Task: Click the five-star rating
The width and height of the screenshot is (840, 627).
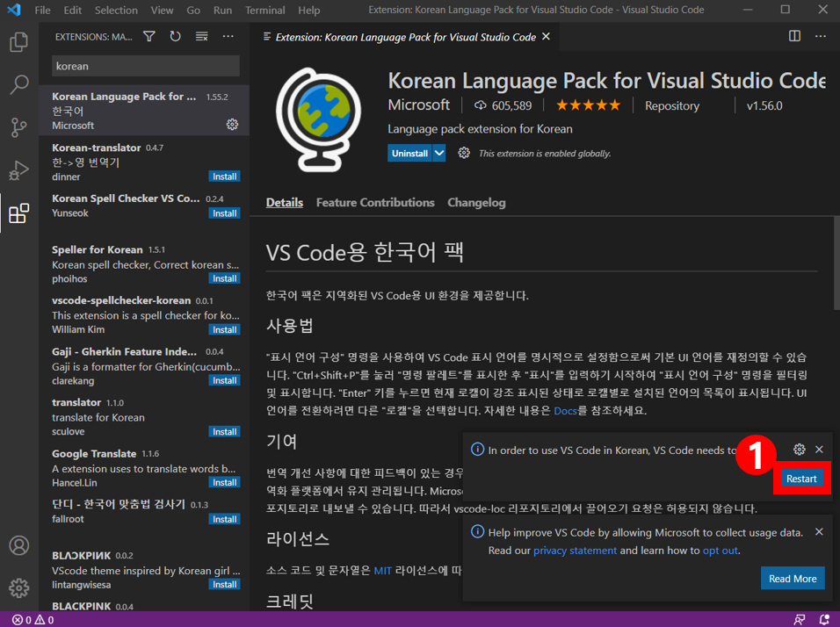Action: click(588, 105)
